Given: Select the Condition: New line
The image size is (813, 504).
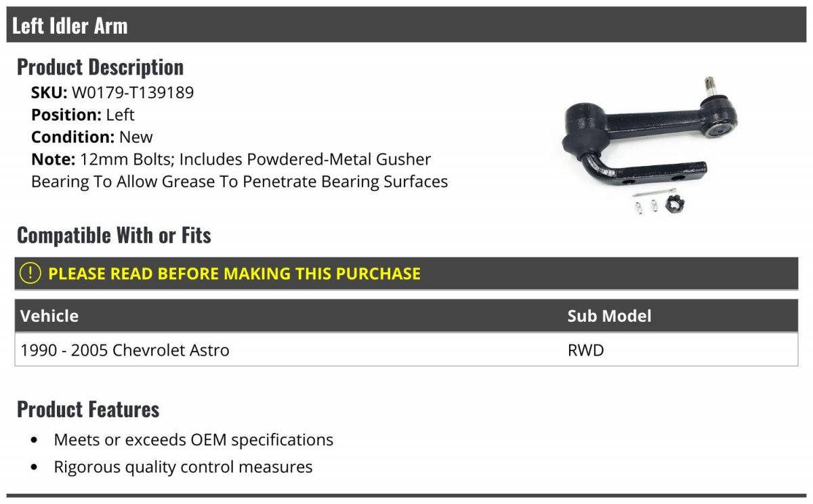Looking at the screenshot, I should pyautogui.click(x=92, y=137).
